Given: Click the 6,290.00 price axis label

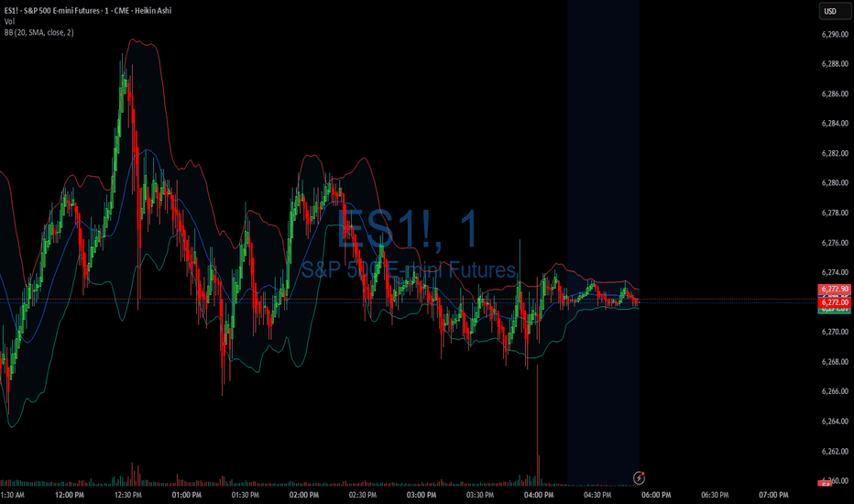Looking at the screenshot, I should (835, 34).
